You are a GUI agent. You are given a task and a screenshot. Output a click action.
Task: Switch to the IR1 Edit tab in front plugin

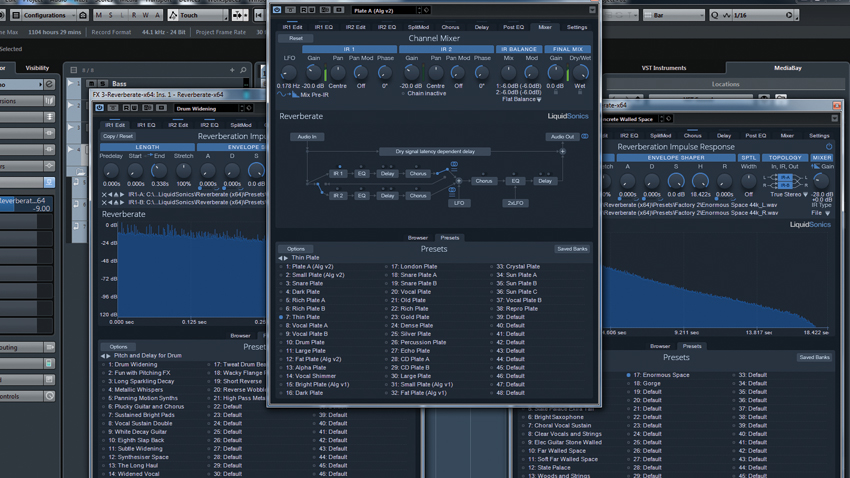(x=292, y=27)
